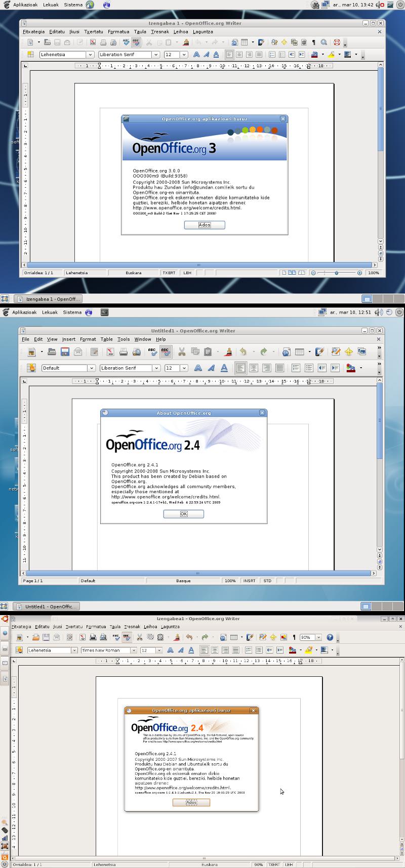Expand font size 12 dropdown in Untitled1
The height and width of the screenshot is (868, 405).
tap(184, 368)
